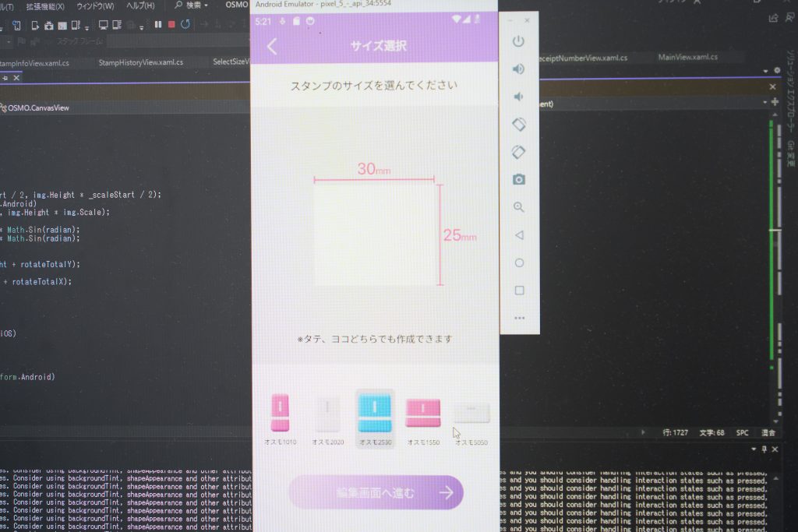798x532 pixels.
Task: Close the active editor tab with the X
Action: pos(16,78)
